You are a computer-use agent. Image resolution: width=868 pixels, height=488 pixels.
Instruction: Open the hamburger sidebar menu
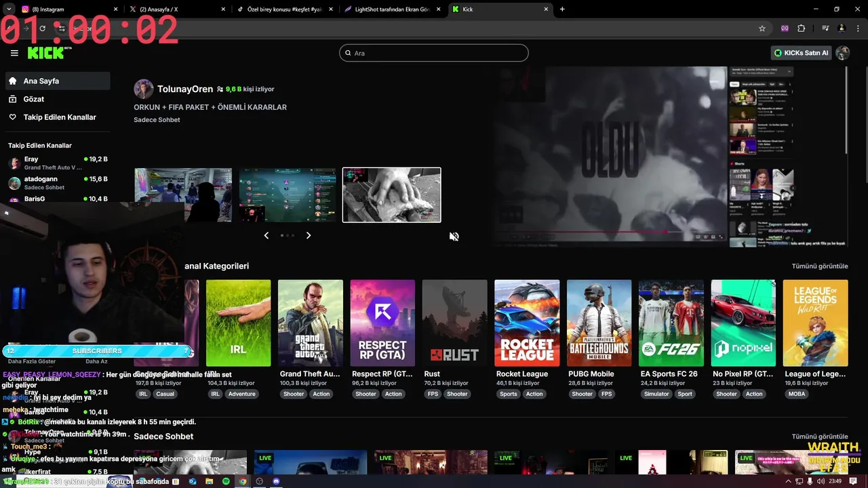pyautogui.click(x=14, y=53)
